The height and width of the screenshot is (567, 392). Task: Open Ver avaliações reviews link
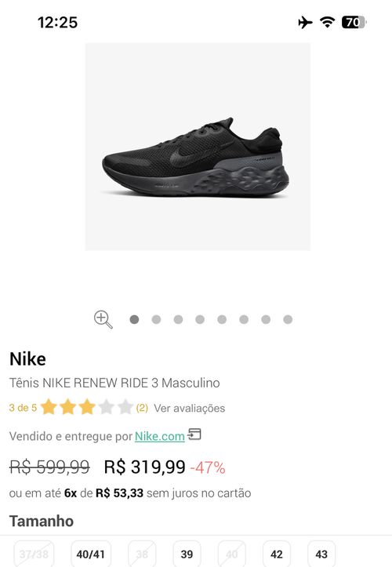(190, 409)
